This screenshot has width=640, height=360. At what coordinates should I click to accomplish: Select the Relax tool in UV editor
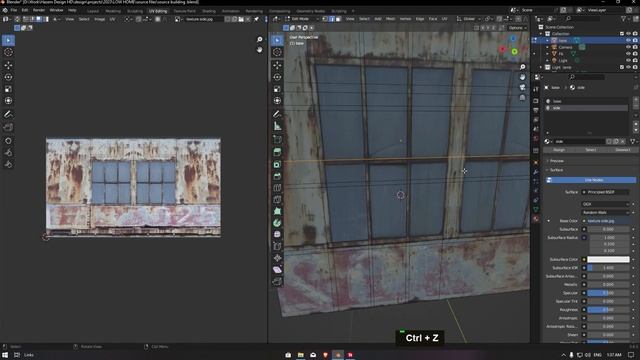click(8, 153)
